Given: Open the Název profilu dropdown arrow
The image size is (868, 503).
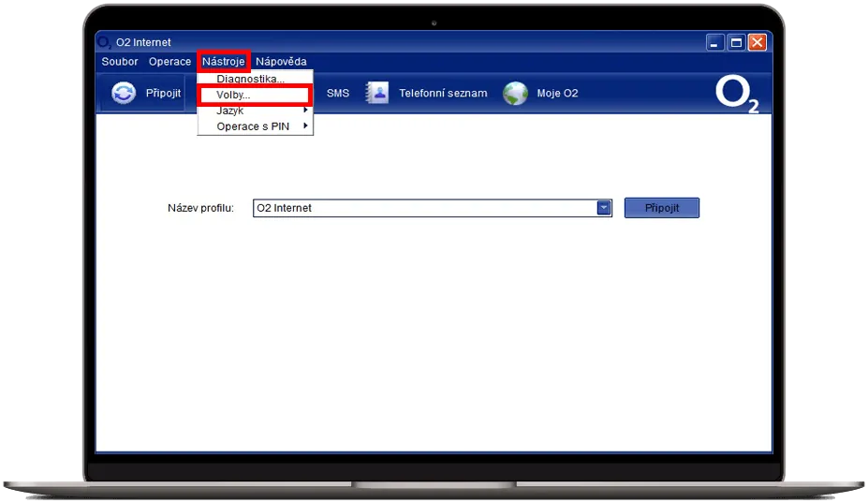Looking at the screenshot, I should 604,208.
